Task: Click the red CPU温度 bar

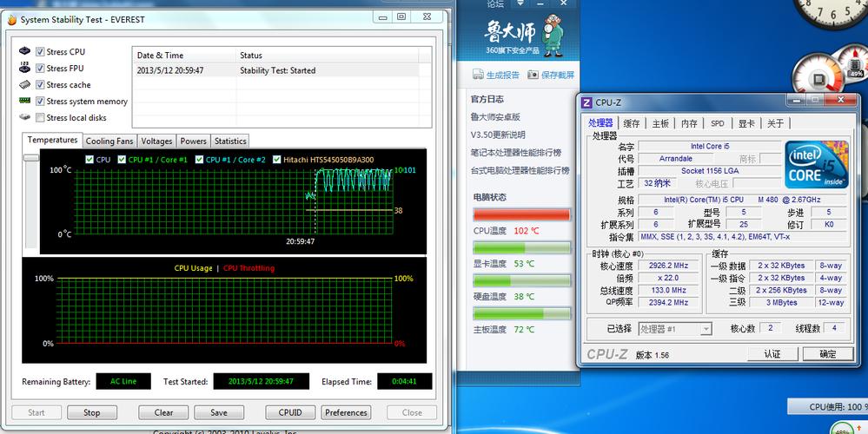Action: (x=522, y=214)
